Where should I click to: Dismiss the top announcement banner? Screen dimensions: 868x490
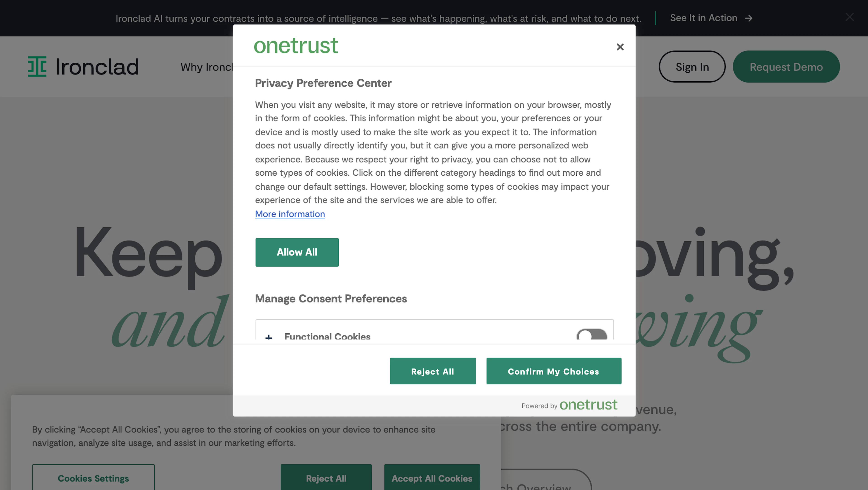849,17
